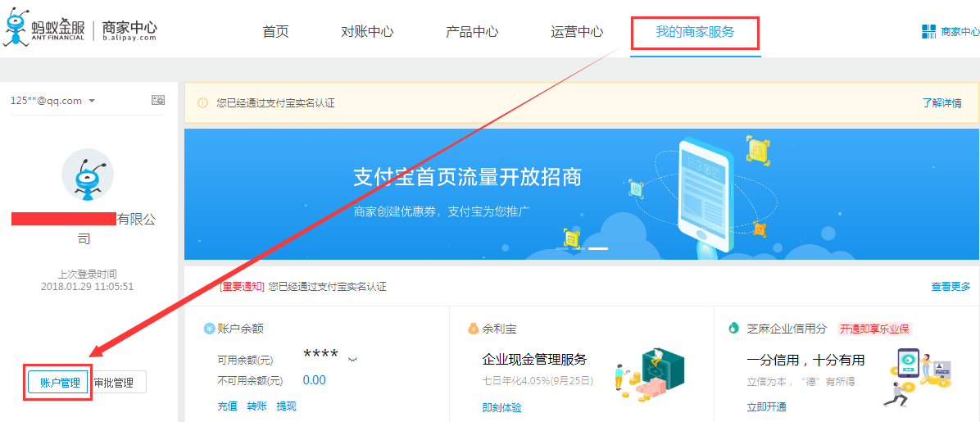Viewport: 980px width, 422px height.
Task: Click the 企业现金管理服务 heading
Action: pyautogui.click(x=535, y=360)
